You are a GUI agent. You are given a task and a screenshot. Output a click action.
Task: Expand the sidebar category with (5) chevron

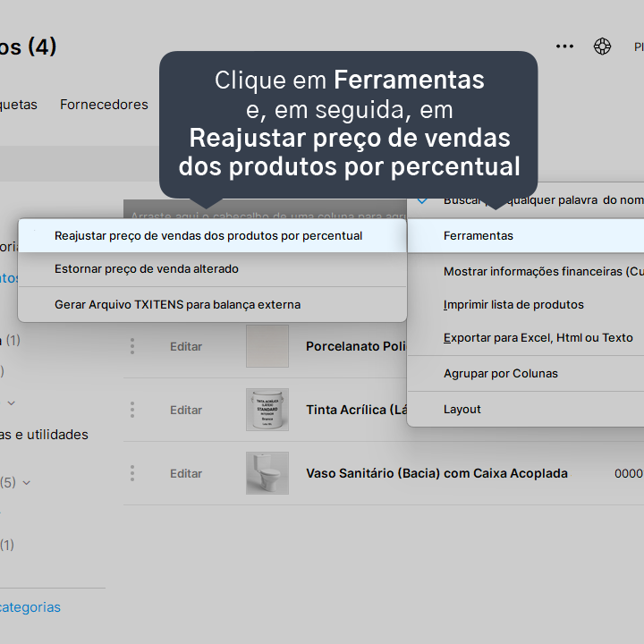[26, 483]
